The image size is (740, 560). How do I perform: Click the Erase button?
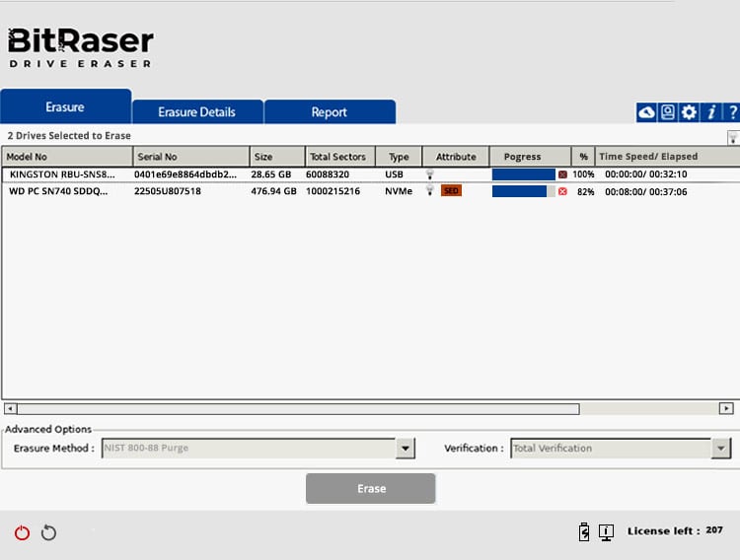[370, 488]
